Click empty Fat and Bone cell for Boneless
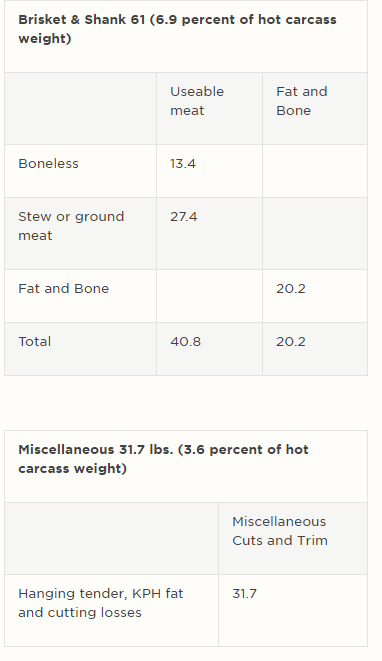Screen dimensions: 382x661 [315, 171]
